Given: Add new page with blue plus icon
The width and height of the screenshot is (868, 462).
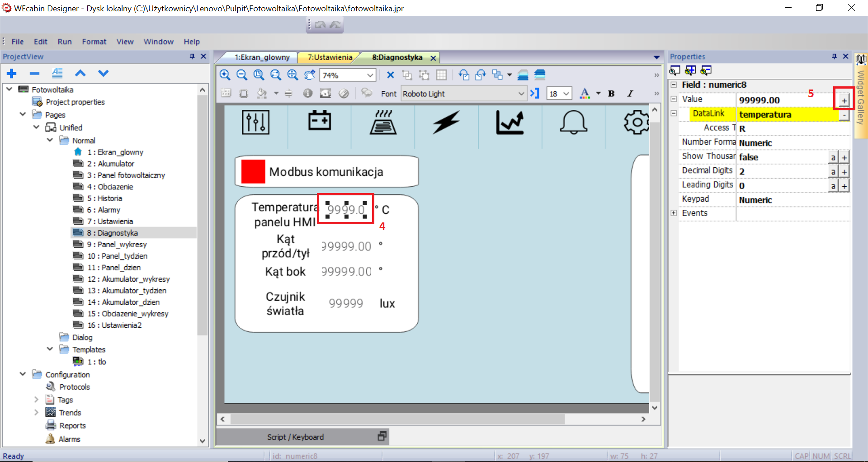Looking at the screenshot, I should [x=12, y=73].
